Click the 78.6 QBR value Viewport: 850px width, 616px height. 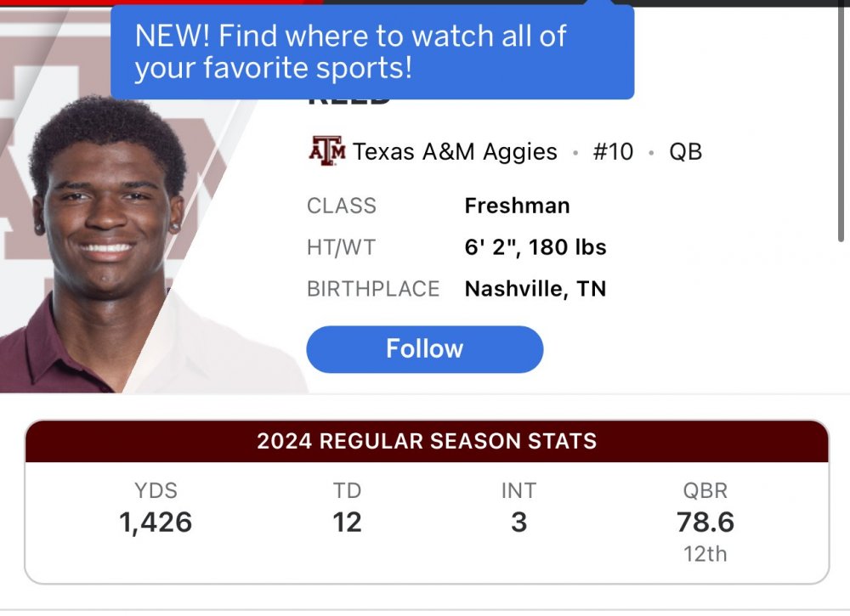coord(705,522)
